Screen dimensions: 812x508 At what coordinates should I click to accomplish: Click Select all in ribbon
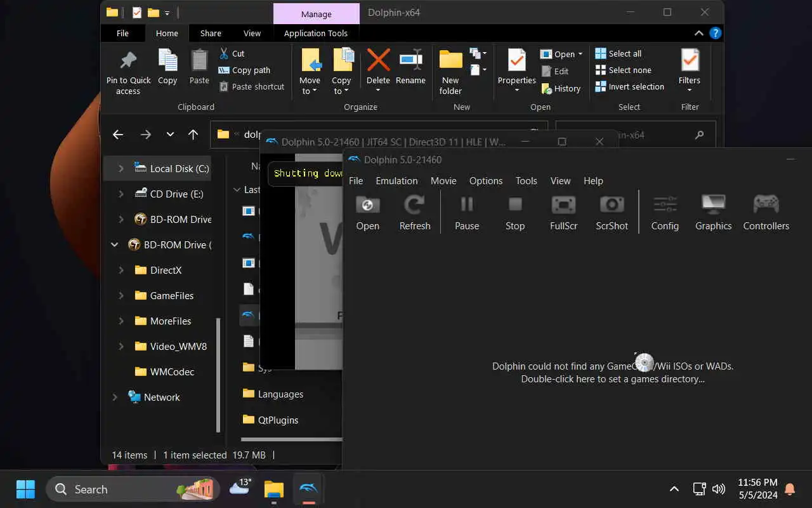click(619, 53)
